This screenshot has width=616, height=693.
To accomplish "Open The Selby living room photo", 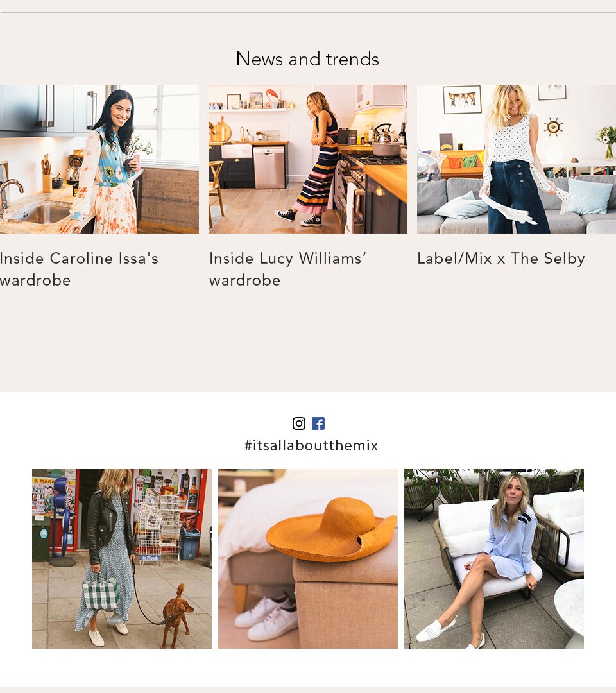I will pyautogui.click(x=517, y=159).
